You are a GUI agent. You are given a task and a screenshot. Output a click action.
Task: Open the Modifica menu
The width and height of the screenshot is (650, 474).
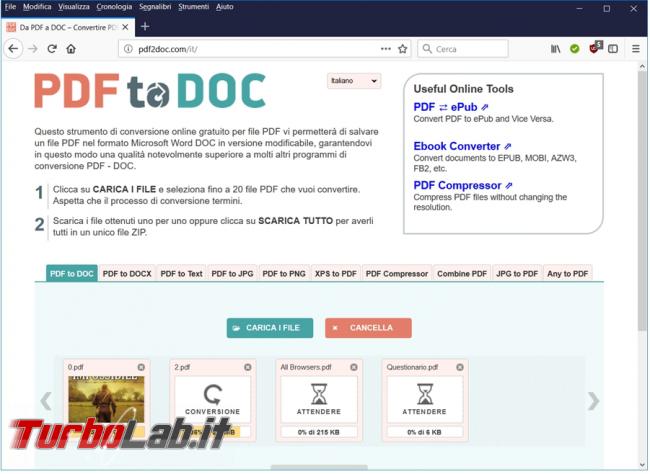[x=37, y=7]
